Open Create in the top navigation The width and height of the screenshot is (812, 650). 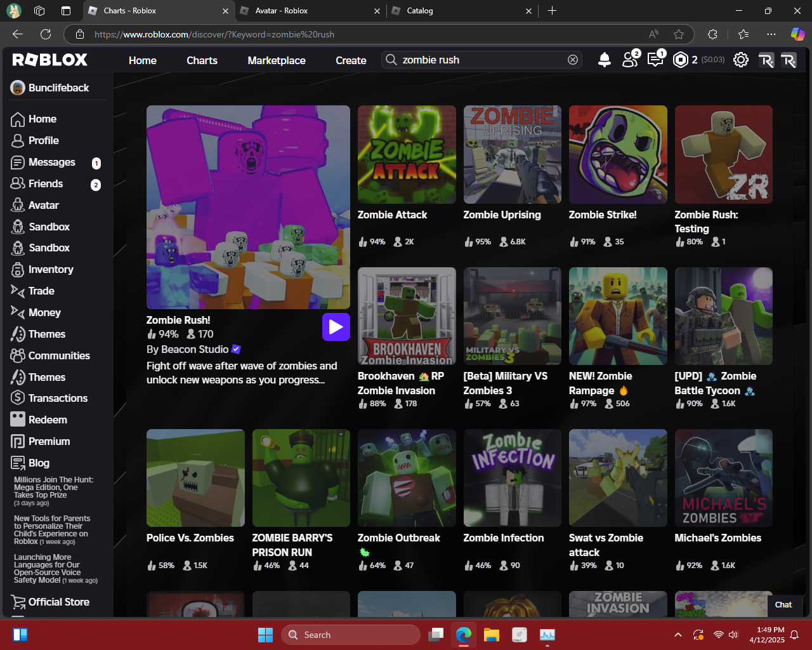pos(351,60)
